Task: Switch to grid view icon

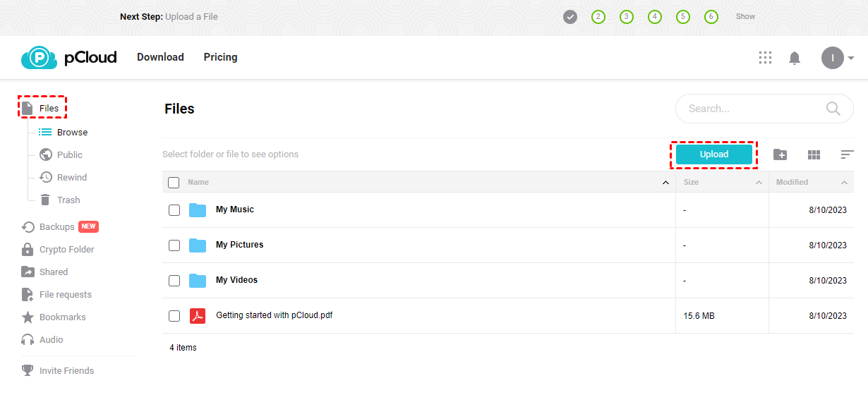Action: click(814, 154)
